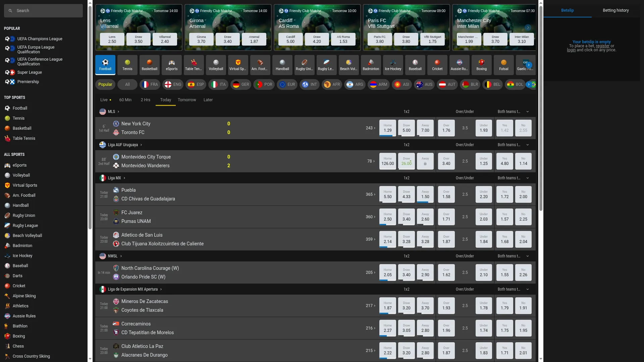Toggle Home 1.29 odds for New York City
Screen dimensions: 644x362
tap(388, 128)
